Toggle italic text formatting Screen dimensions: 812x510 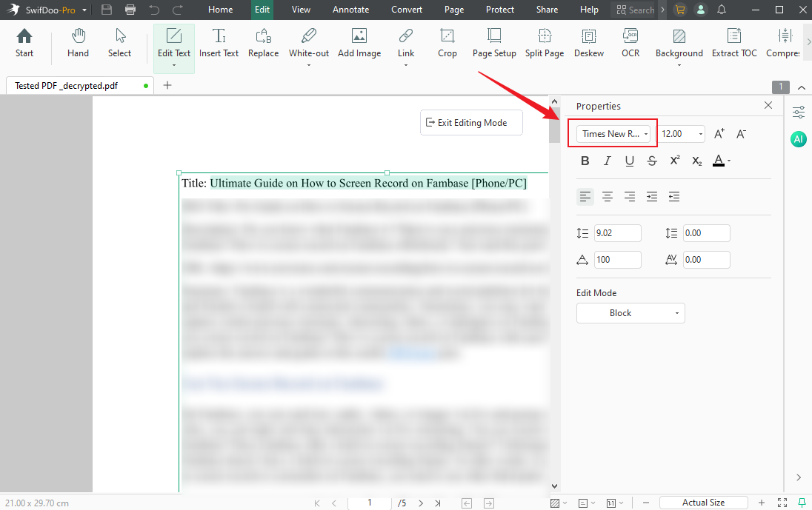click(x=608, y=161)
